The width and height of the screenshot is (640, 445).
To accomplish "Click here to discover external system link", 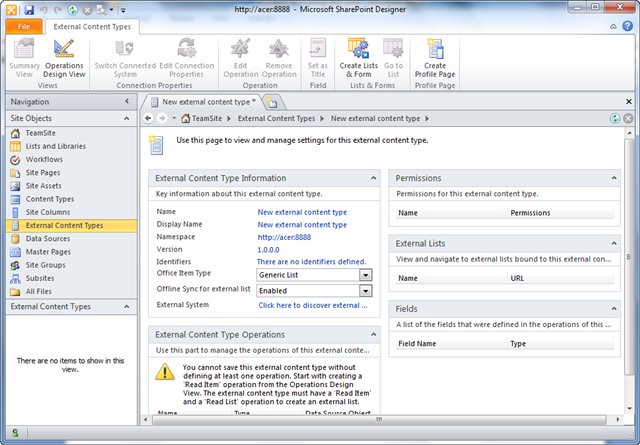I will (313, 305).
